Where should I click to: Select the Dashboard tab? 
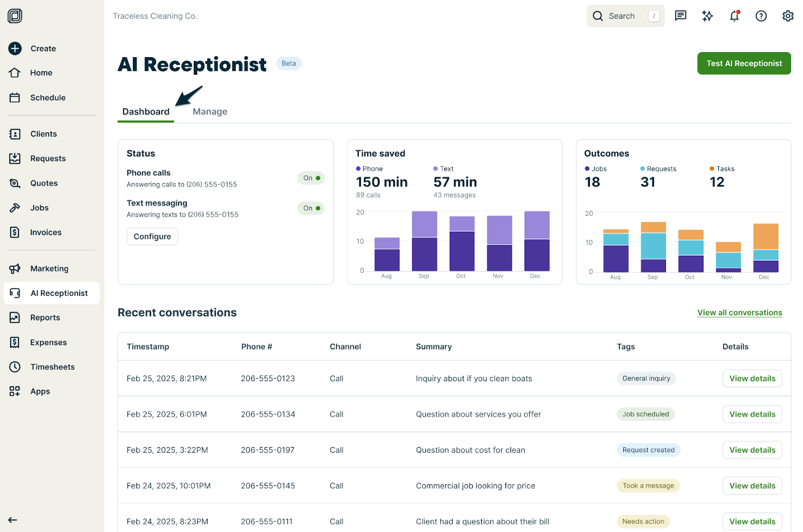[146, 112]
